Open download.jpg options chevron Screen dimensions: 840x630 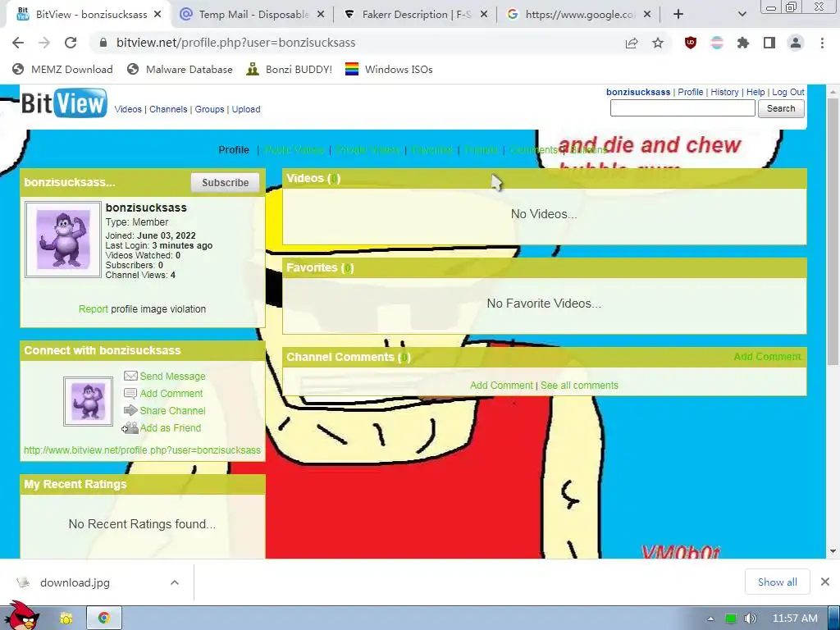pos(175,582)
